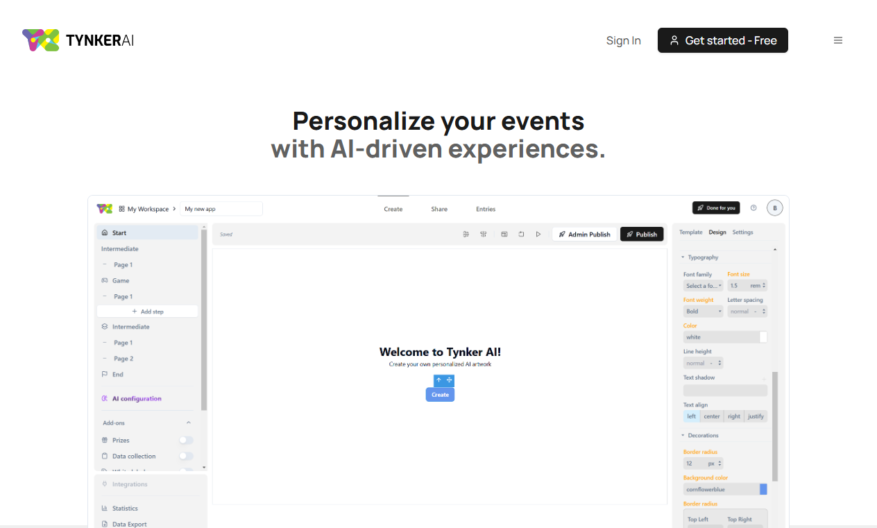The width and height of the screenshot is (877, 528).
Task: Click the Done for you button
Action: point(716,208)
